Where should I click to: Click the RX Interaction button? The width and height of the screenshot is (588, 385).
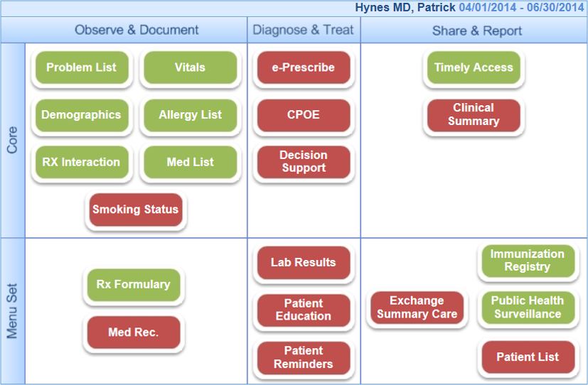coord(81,162)
